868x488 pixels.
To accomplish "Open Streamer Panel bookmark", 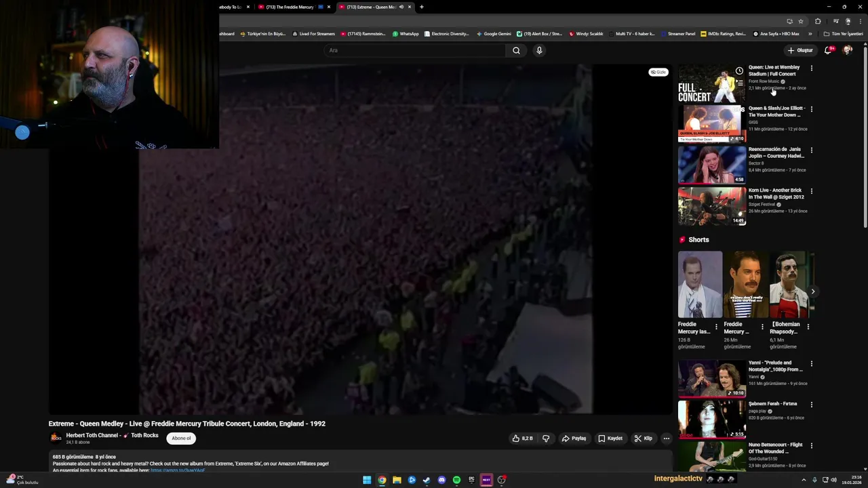I will tap(677, 34).
